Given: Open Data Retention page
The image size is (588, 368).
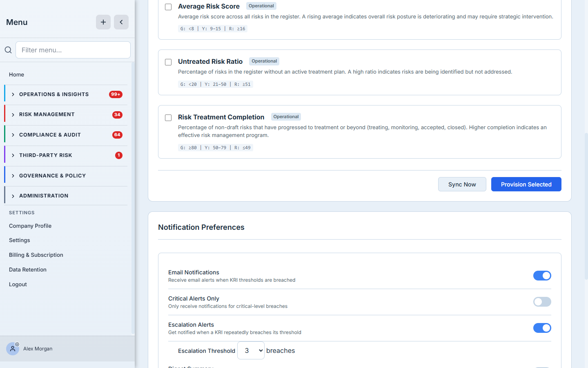Looking at the screenshot, I should [x=28, y=269].
